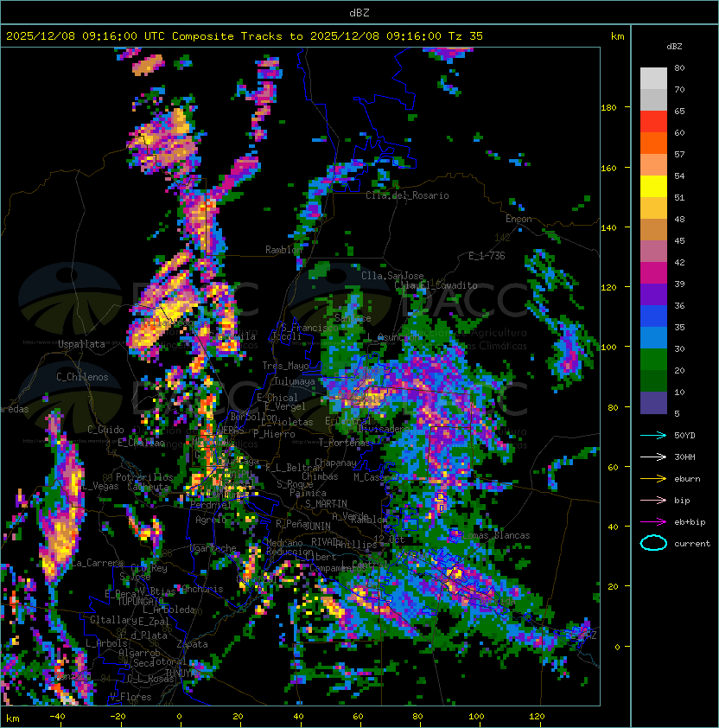Click the Anchoris place label

(x=202, y=589)
